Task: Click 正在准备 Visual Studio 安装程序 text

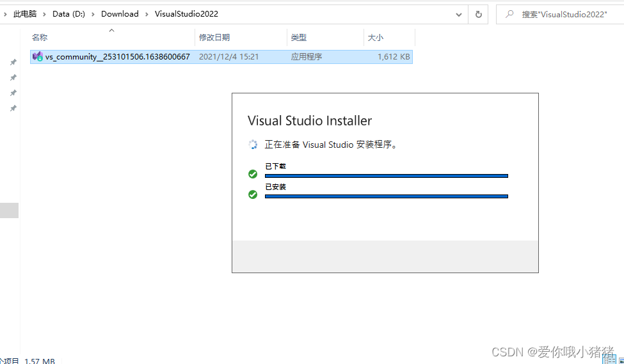Action: [x=332, y=145]
